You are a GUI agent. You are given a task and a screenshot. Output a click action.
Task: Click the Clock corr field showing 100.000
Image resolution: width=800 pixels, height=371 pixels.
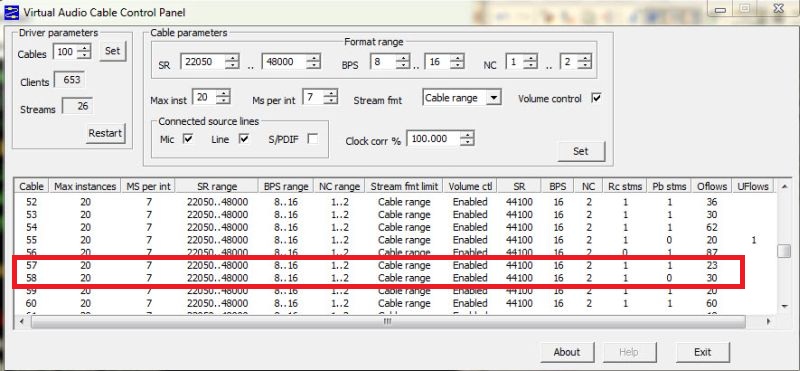tap(434, 138)
